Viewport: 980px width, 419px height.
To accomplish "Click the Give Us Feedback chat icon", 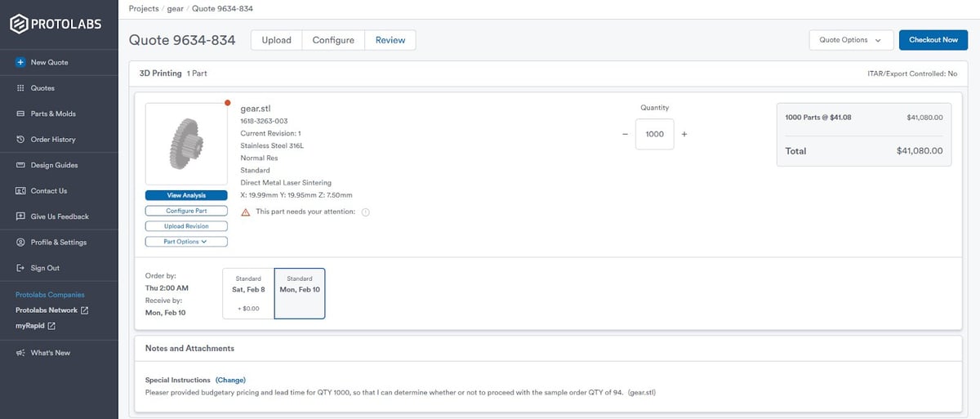I will [x=20, y=216].
